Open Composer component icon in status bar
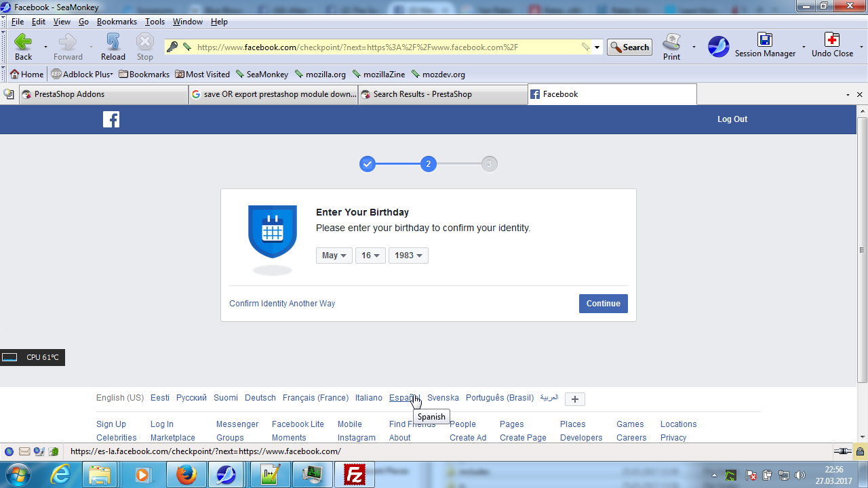Image resolution: width=868 pixels, height=488 pixels. click(x=39, y=451)
